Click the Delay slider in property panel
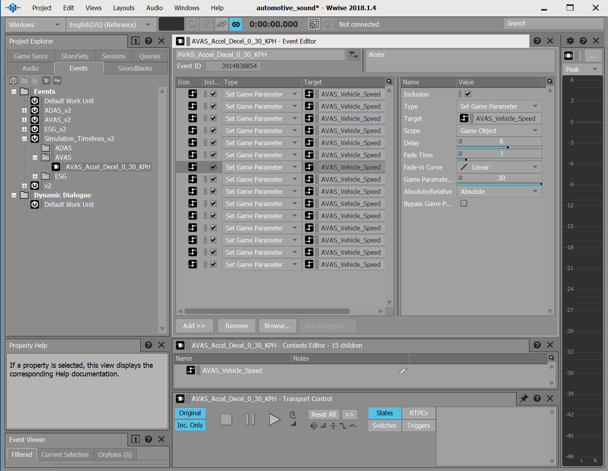 tap(499, 143)
